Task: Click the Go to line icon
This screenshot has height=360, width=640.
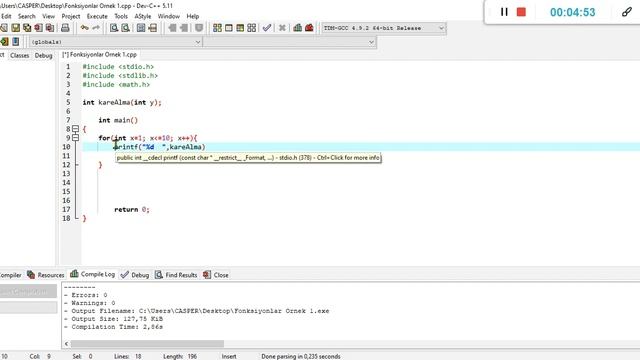Action: [152, 28]
